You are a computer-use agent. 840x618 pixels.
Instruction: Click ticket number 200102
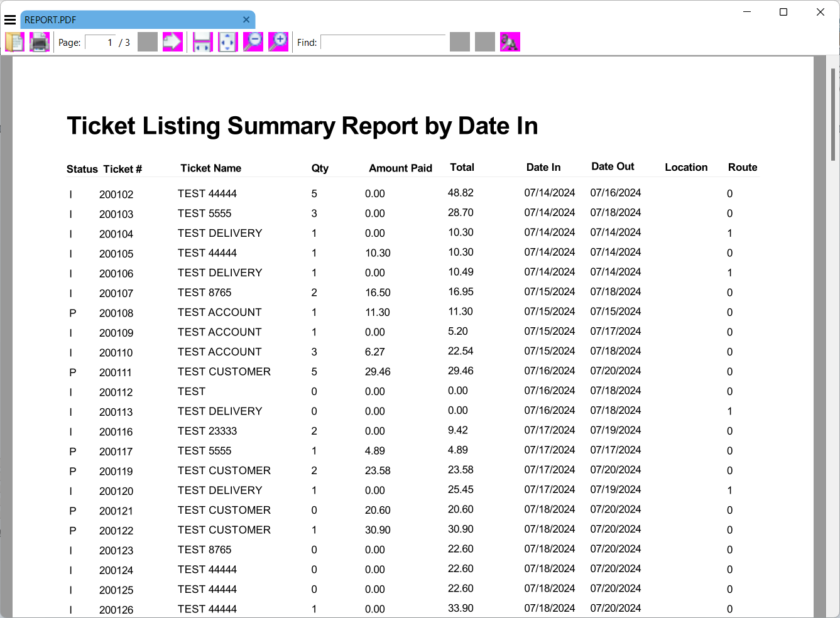(x=116, y=195)
